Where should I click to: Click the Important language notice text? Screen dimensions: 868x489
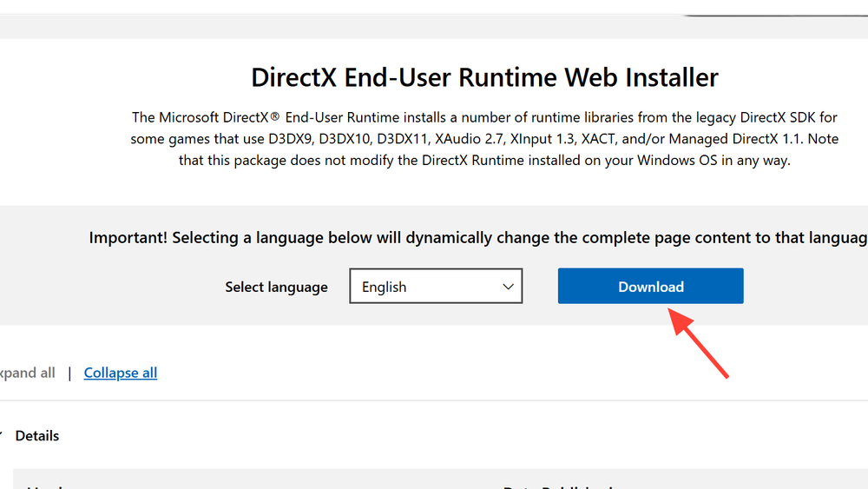pos(478,238)
